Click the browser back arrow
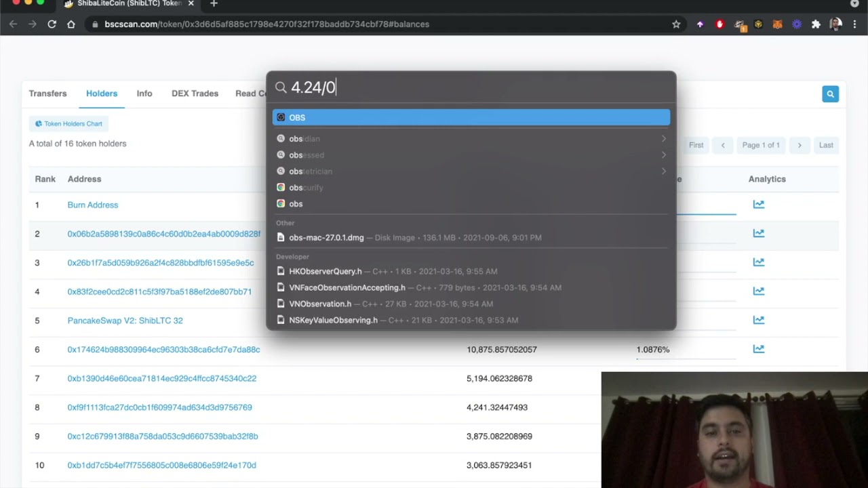Image resolution: width=868 pixels, height=488 pixels. (14, 24)
